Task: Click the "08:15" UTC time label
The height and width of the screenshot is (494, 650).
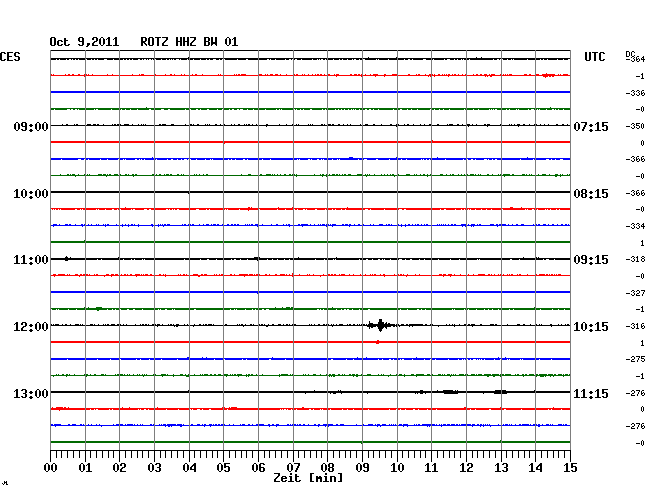Action: pyautogui.click(x=591, y=194)
